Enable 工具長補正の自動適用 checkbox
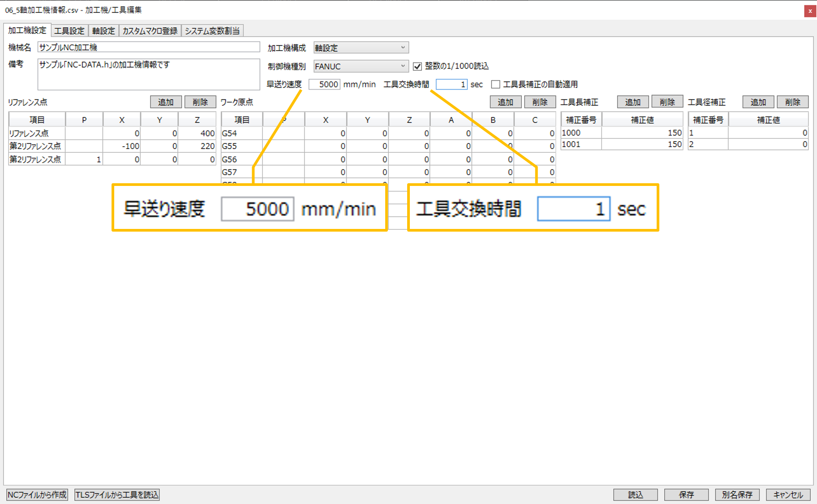Screen dimensions: 817x504 coord(496,84)
